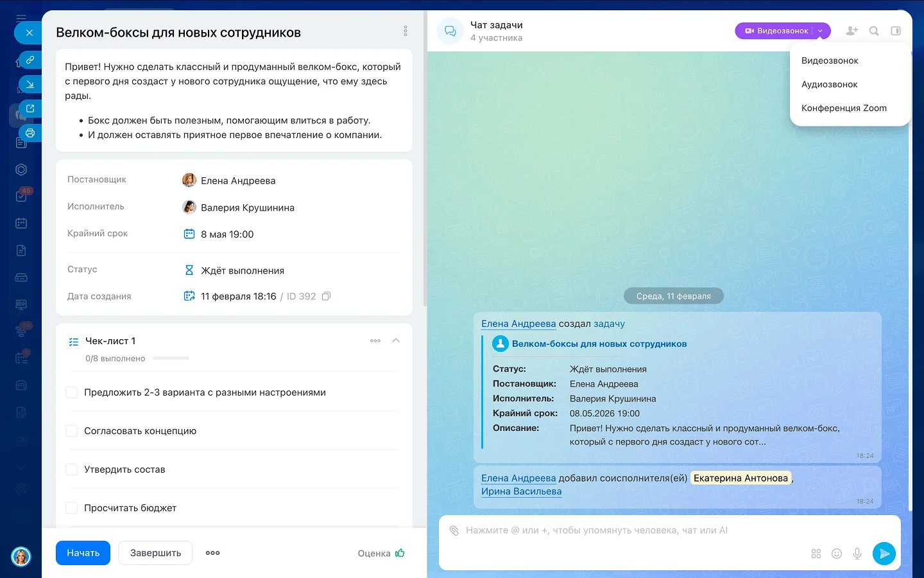The width and height of the screenshot is (924, 578).
Task: Select Видеозвонок from the call menu
Action: [x=830, y=60]
